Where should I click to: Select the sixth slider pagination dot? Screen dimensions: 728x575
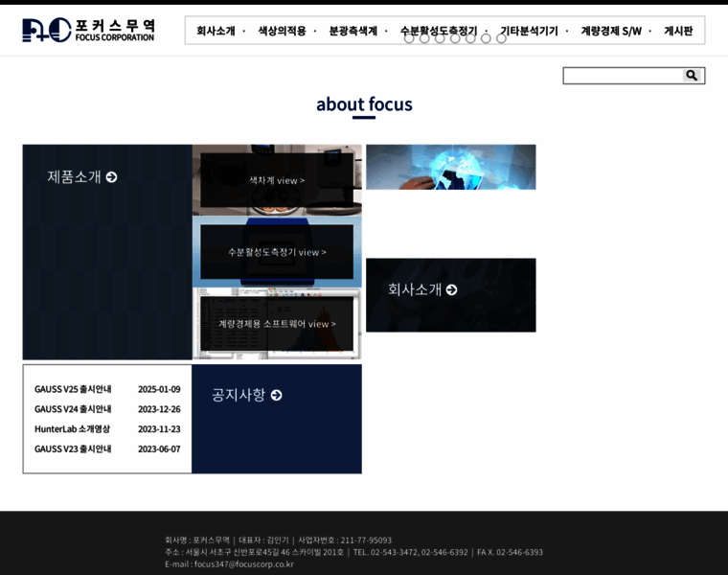pyautogui.click(x=486, y=38)
